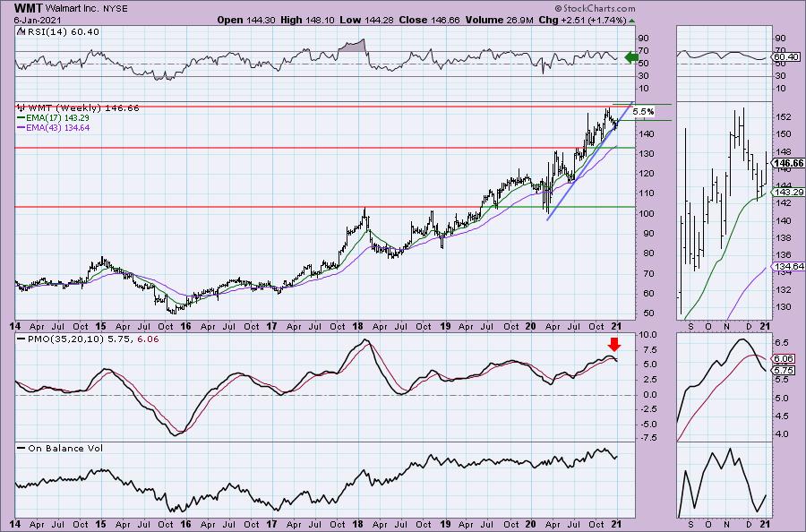Click the 5.5% annotation label
This screenshot has width=806, height=532.
[x=643, y=112]
